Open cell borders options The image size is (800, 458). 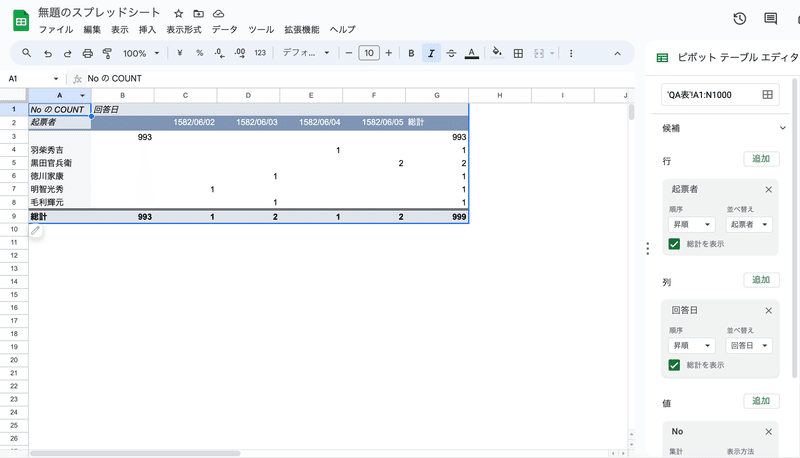tap(518, 53)
